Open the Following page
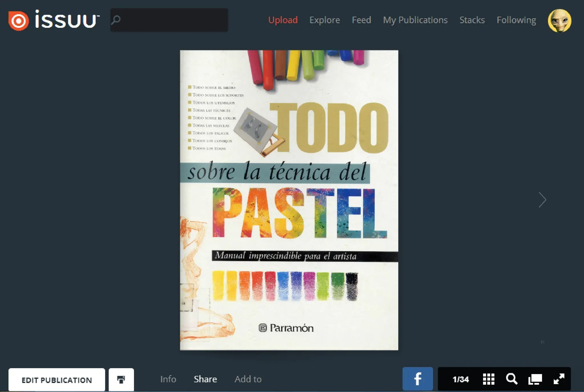 point(516,20)
